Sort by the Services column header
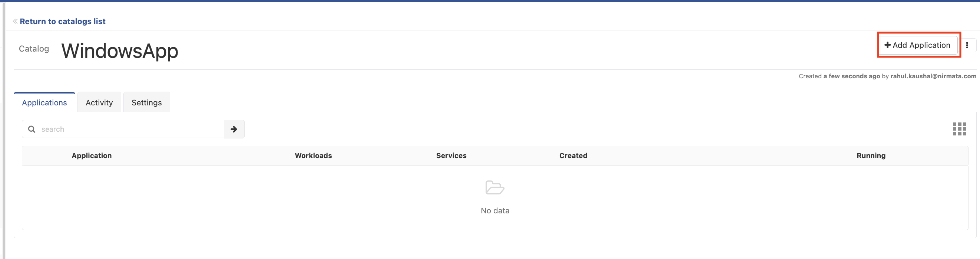 tap(451, 155)
